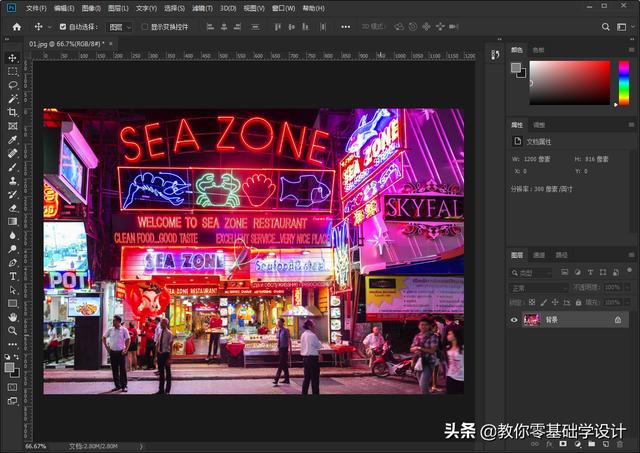This screenshot has height=453, width=640.
Task: Click the Home icon in options bar
Action: (17, 27)
